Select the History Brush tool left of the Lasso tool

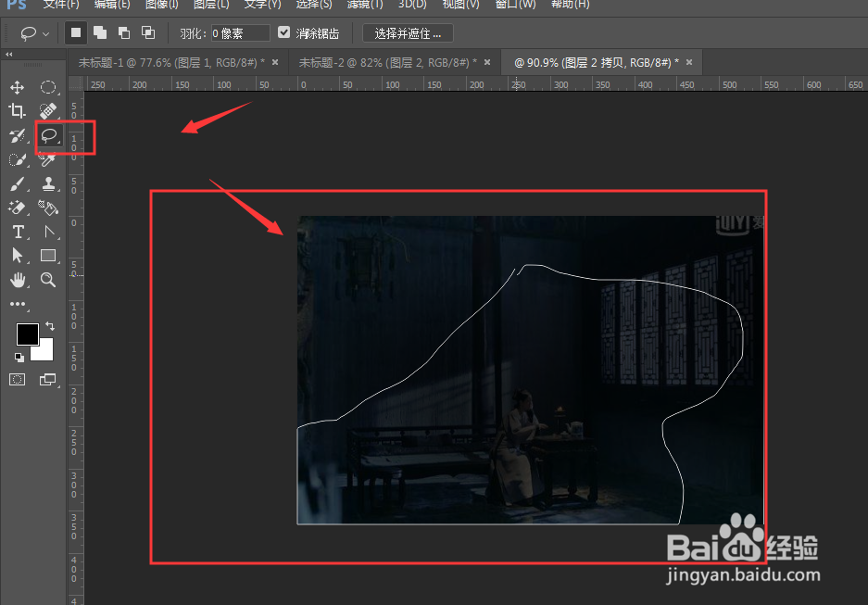pyautogui.click(x=18, y=135)
